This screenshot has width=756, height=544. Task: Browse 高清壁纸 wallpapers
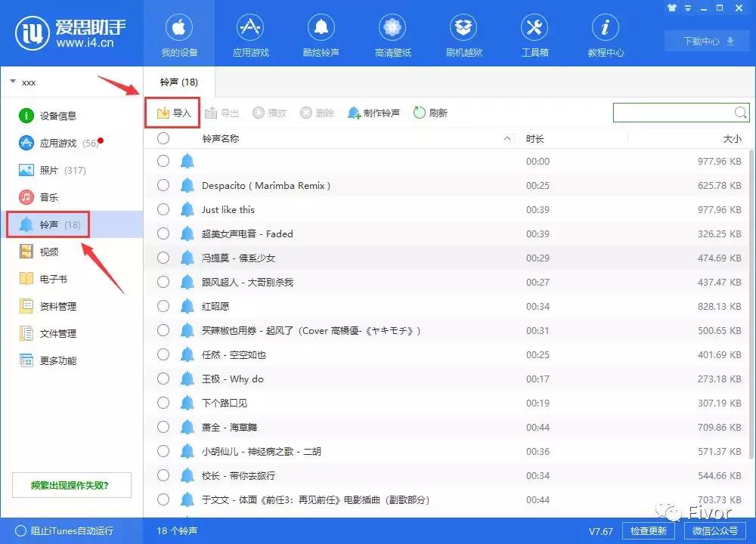point(392,33)
